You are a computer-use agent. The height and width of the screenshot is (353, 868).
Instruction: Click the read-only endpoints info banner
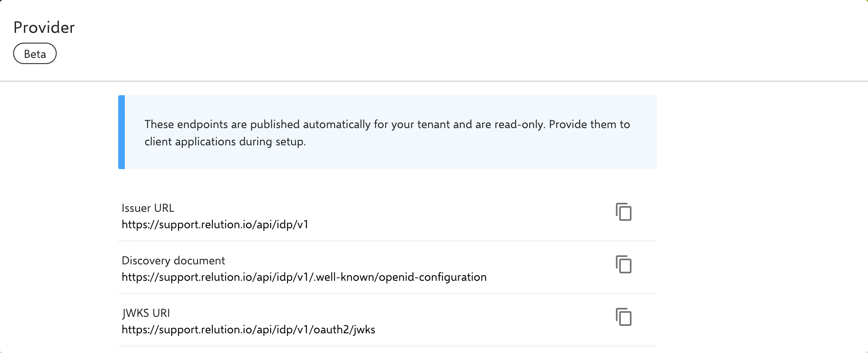(388, 132)
